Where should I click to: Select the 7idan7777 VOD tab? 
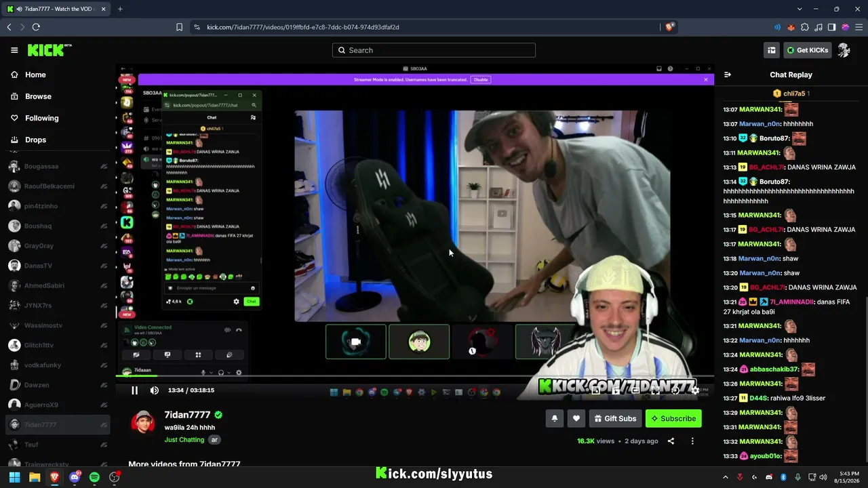[x=58, y=9]
